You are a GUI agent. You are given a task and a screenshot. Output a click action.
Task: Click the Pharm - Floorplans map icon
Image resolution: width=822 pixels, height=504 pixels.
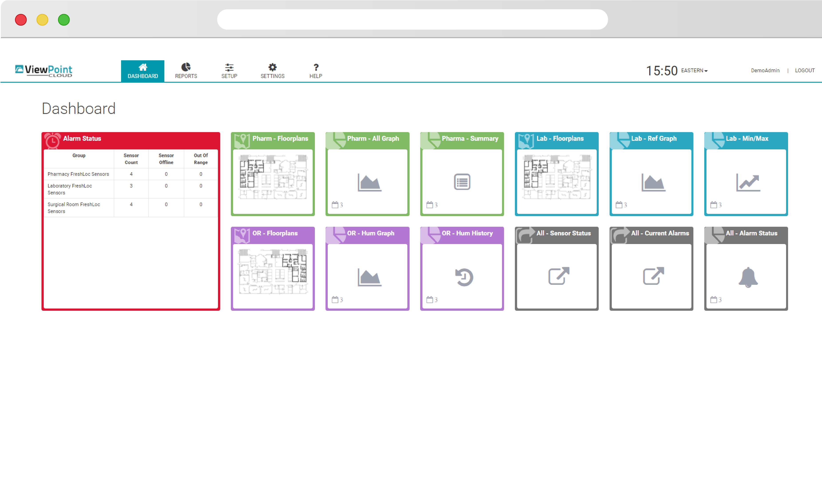click(242, 141)
